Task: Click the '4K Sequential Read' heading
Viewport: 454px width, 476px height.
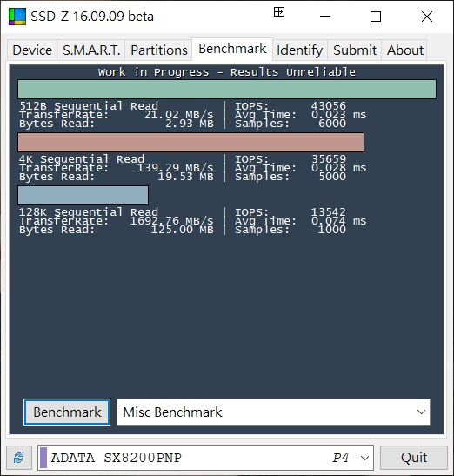Action: click(82, 158)
